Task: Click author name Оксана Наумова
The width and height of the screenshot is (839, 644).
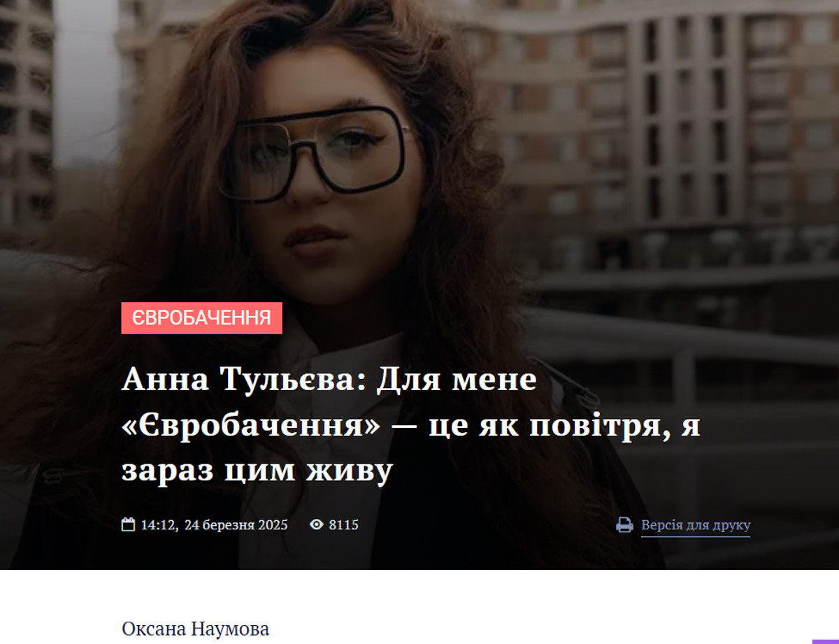Action: (x=195, y=629)
